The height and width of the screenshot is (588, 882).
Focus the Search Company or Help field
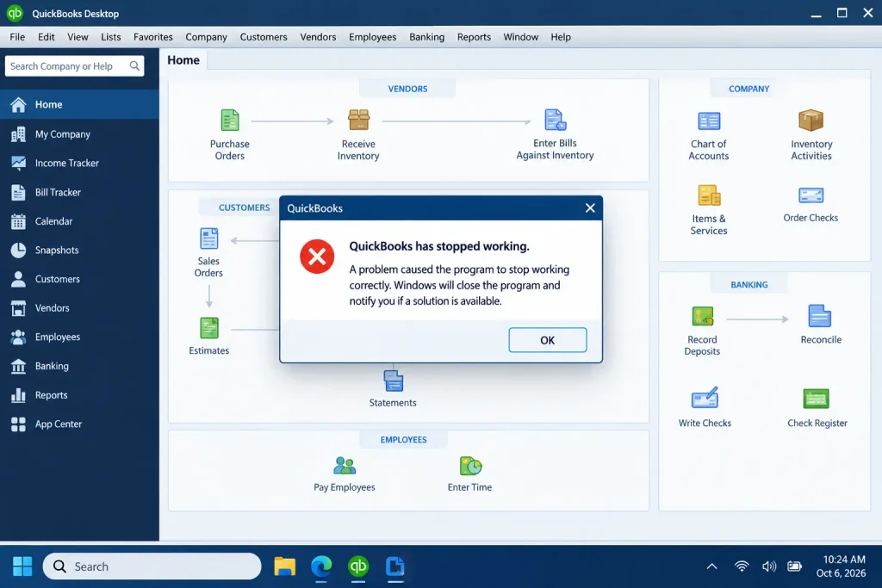click(x=74, y=65)
